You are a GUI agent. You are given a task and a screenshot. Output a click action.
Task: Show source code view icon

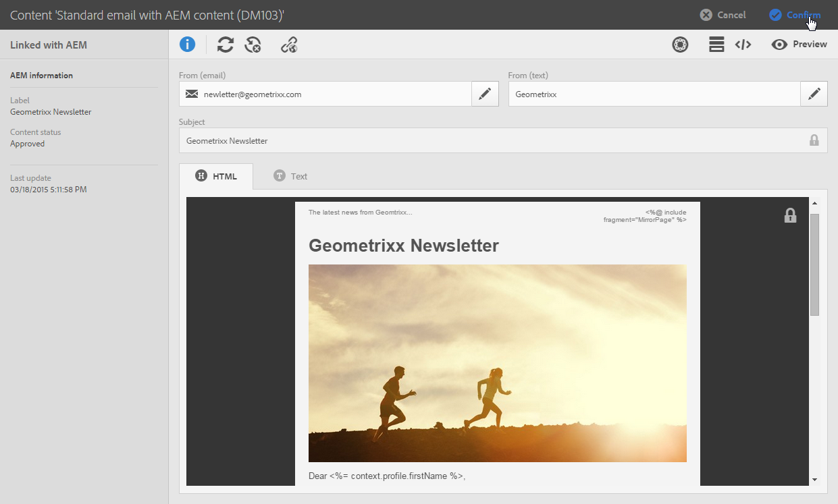(743, 45)
